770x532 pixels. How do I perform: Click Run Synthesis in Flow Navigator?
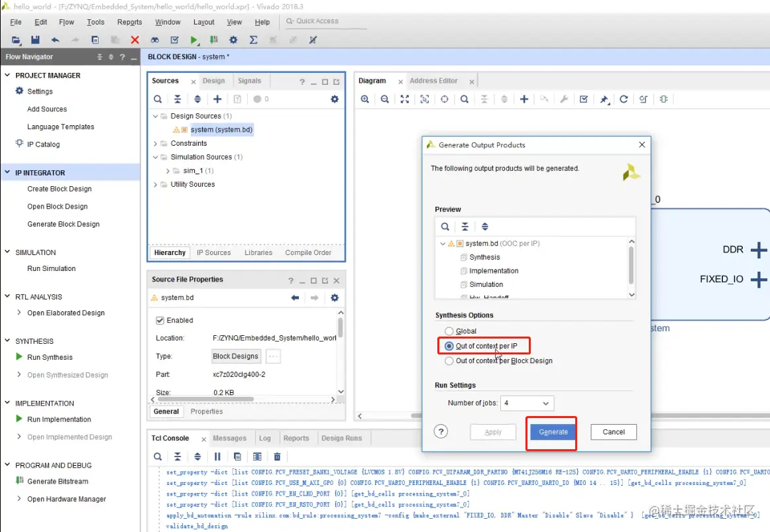(50, 357)
